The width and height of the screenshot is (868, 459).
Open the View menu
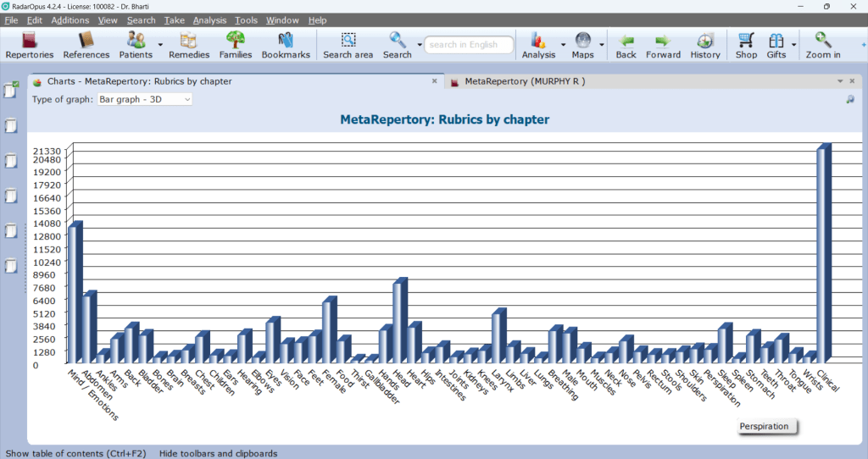pyautogui.click(x=108, y=20)
